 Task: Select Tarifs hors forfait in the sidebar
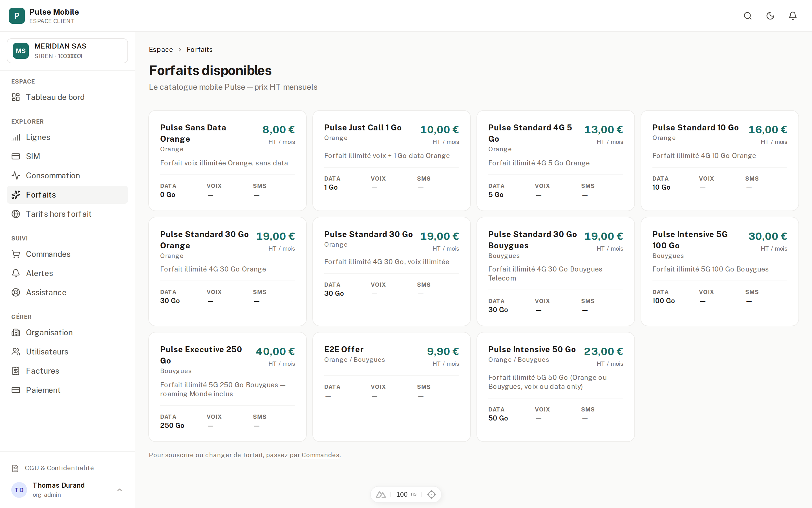67,214
